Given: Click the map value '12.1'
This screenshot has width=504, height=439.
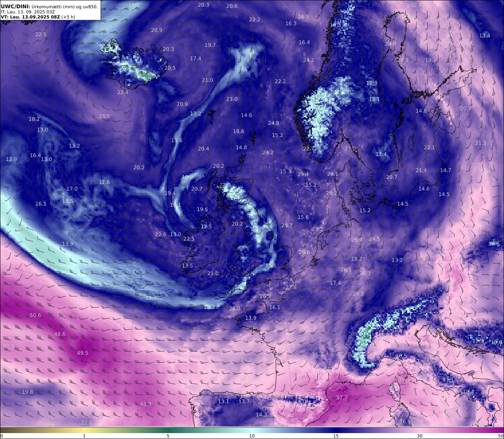Looking at the screenshot, I should [x=374, y=99].
